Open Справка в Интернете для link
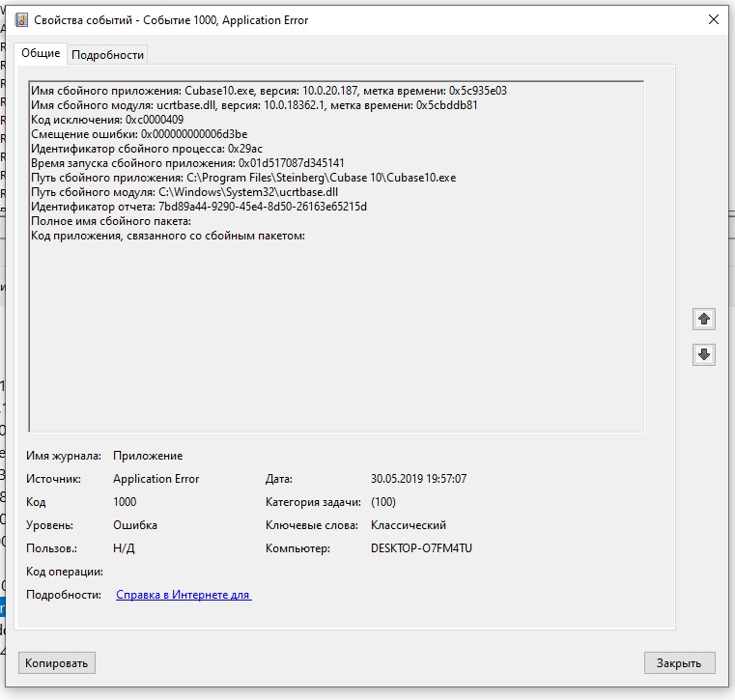The width and height of the screenshot is (735, 700). tap(184, 595)
